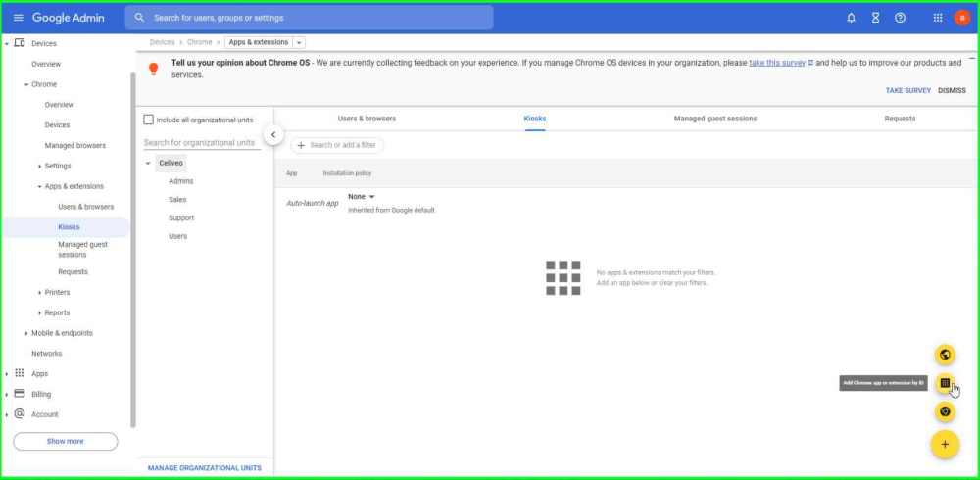Select the Sales organizational unit
This screenshot has height=480, width=980.
click(x=176, y=200)
